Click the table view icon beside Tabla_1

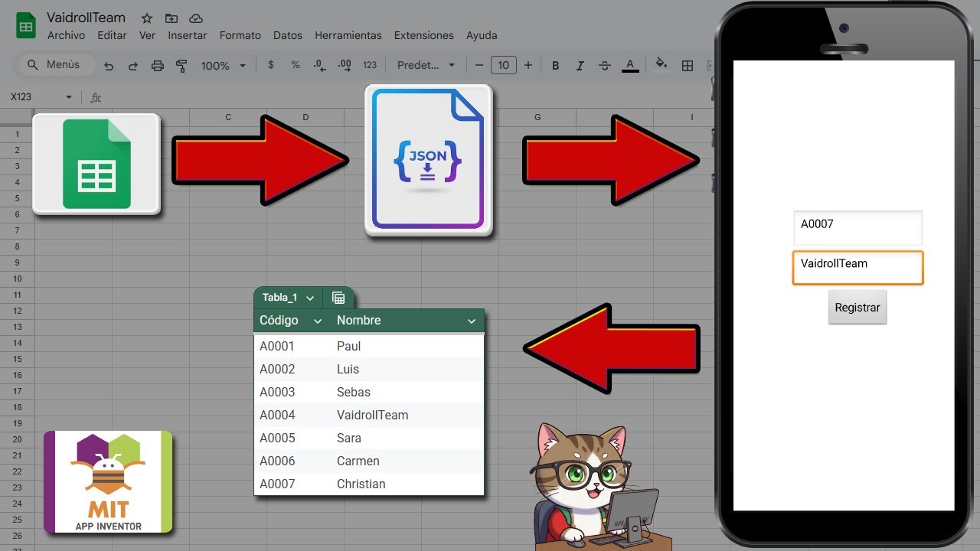338,298
